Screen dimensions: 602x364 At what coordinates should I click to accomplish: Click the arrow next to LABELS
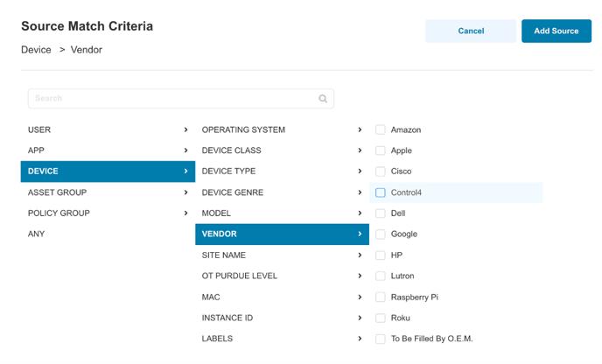click(360, 339)
